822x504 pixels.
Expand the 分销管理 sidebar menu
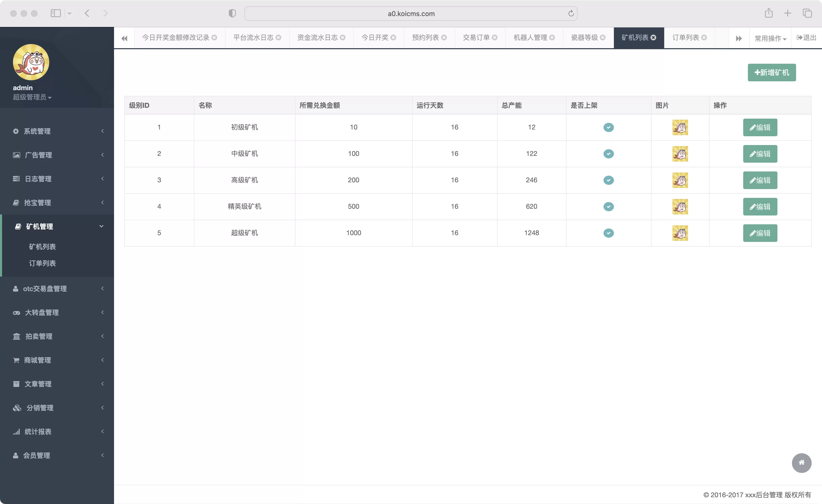click(x=57, y=408)
